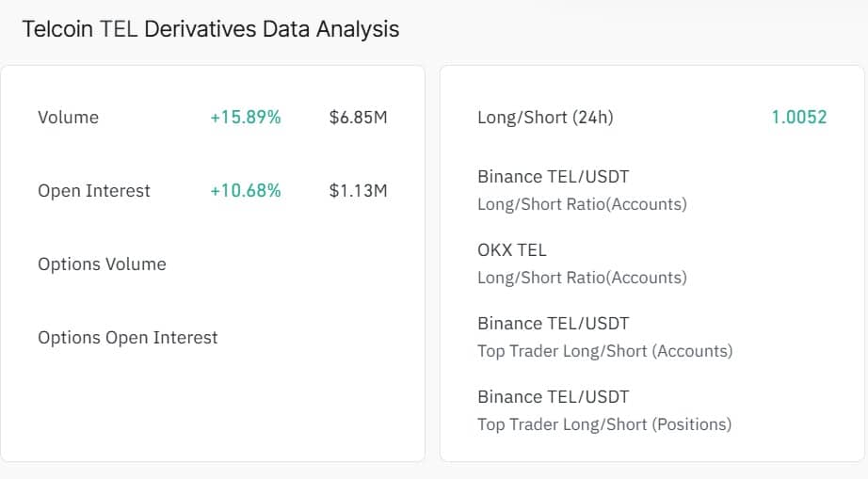Click Top Trader Long/Short (Positions) text
868x479 pixels.
click(x=603, y=424)
